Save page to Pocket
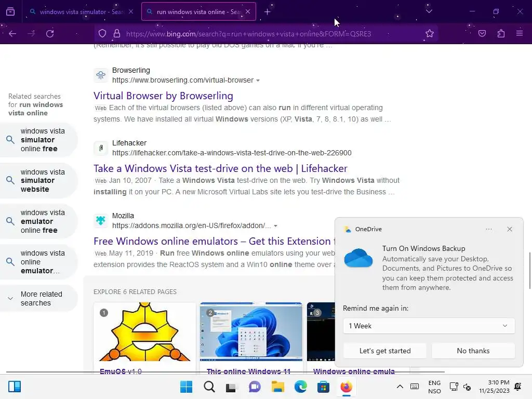This screenshot has width=532, height=399. pos(482,34)
